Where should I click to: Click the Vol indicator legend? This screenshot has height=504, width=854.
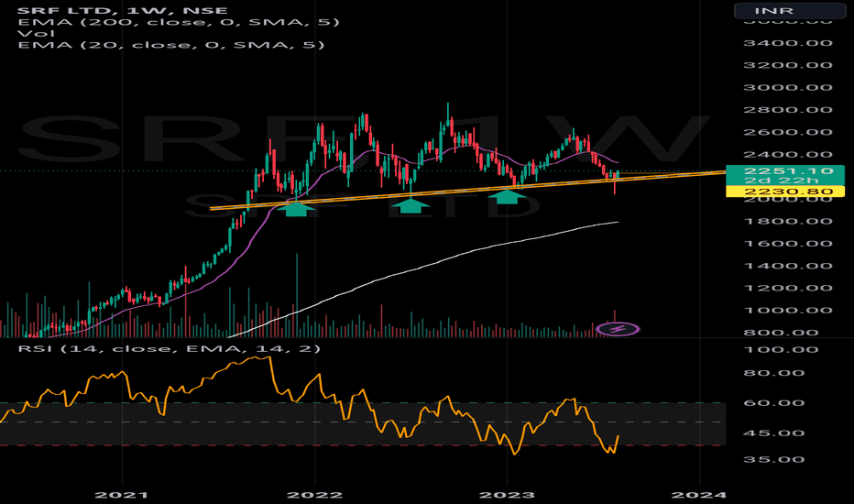coord(36,33)
